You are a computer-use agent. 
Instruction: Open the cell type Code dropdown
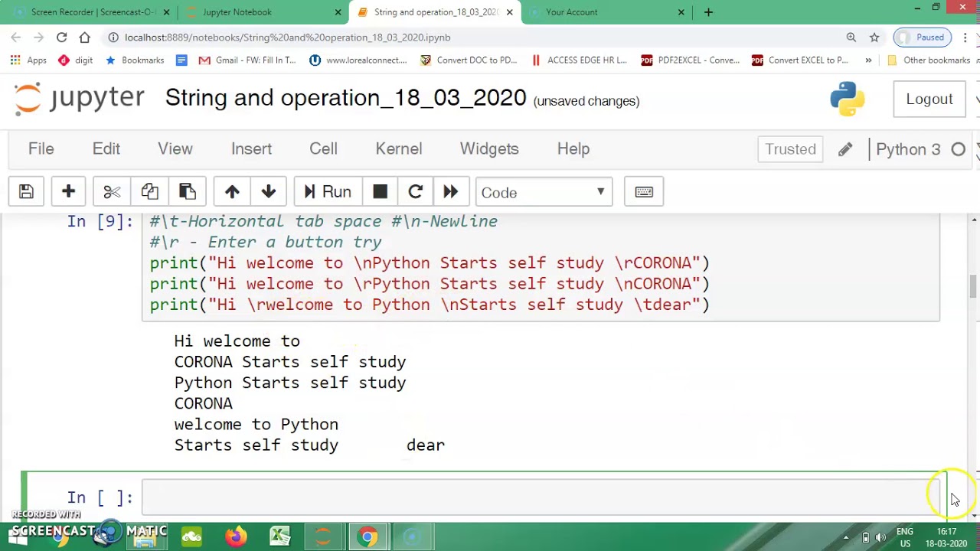click(x=543, y=192)
